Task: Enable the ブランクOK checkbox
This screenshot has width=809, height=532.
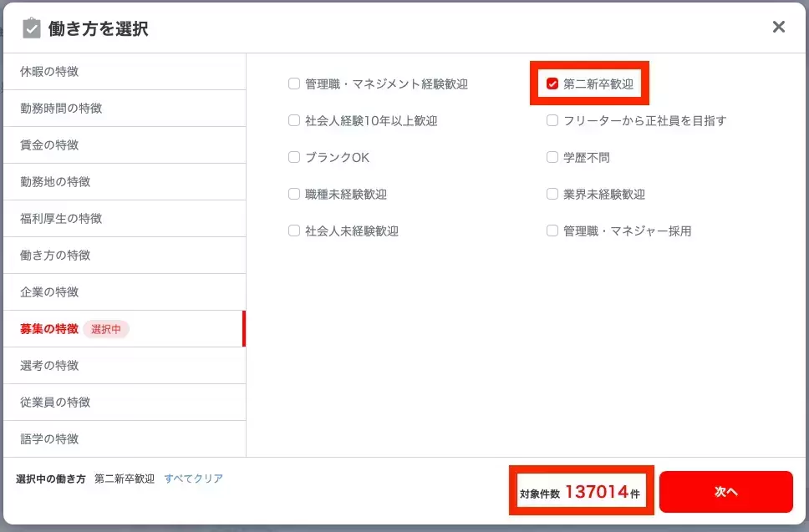Action: pyautogui.click(x=294, y=157)
